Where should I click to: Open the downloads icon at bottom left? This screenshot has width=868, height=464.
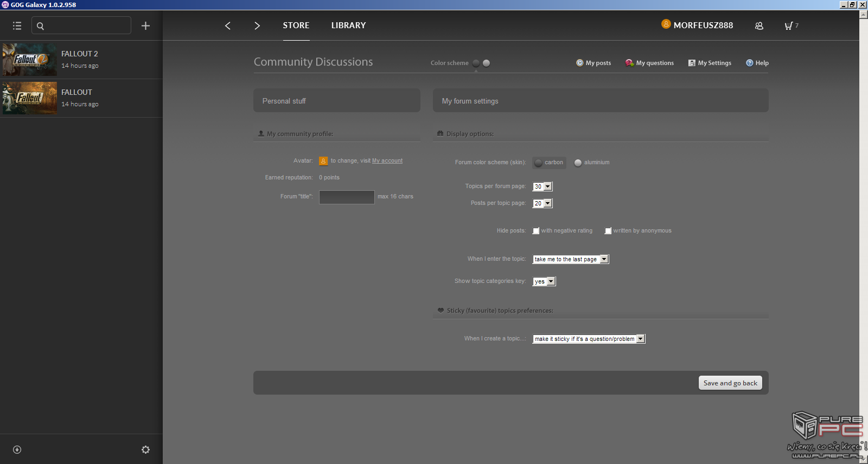tap(17, 449)
